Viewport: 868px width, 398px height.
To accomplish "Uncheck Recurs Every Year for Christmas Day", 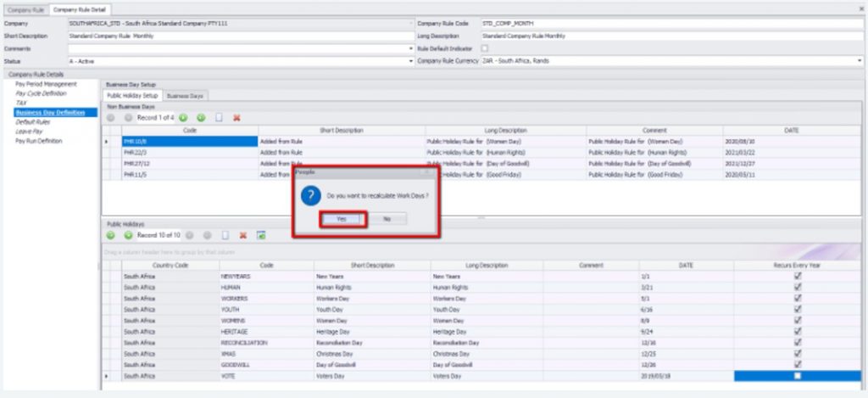I will click(798, 354).
